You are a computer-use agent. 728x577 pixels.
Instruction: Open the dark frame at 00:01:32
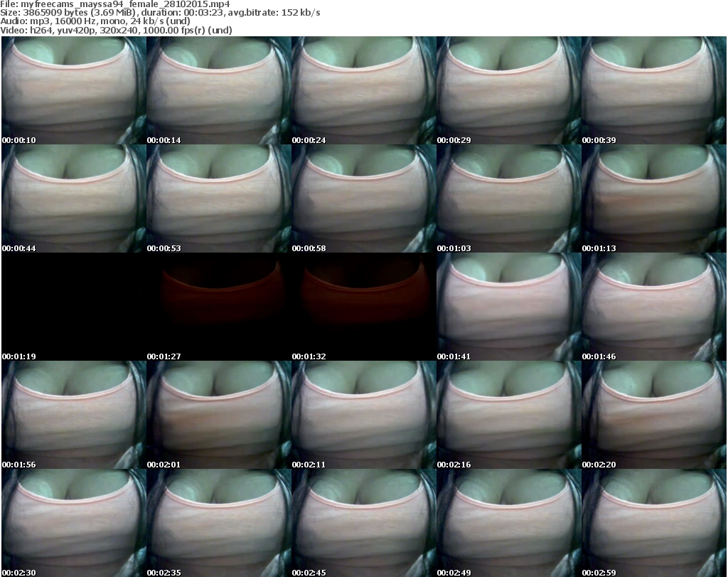point(363,307)
